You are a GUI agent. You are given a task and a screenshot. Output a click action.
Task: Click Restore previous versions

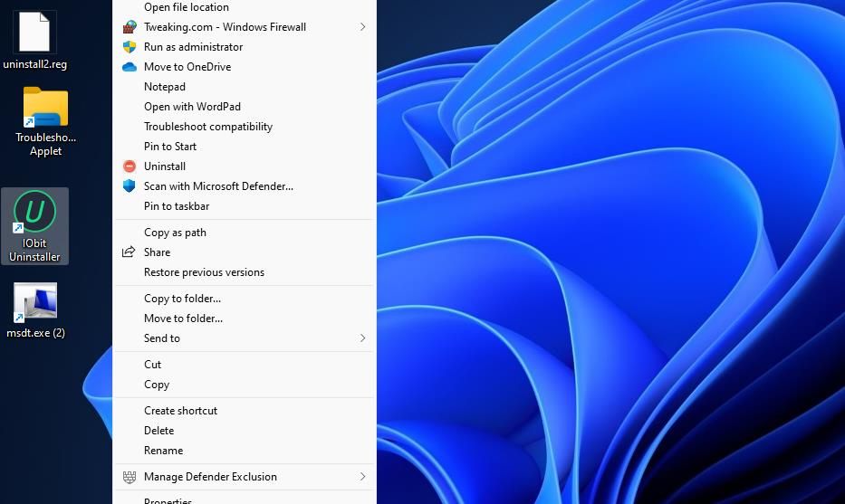point(204,272)
